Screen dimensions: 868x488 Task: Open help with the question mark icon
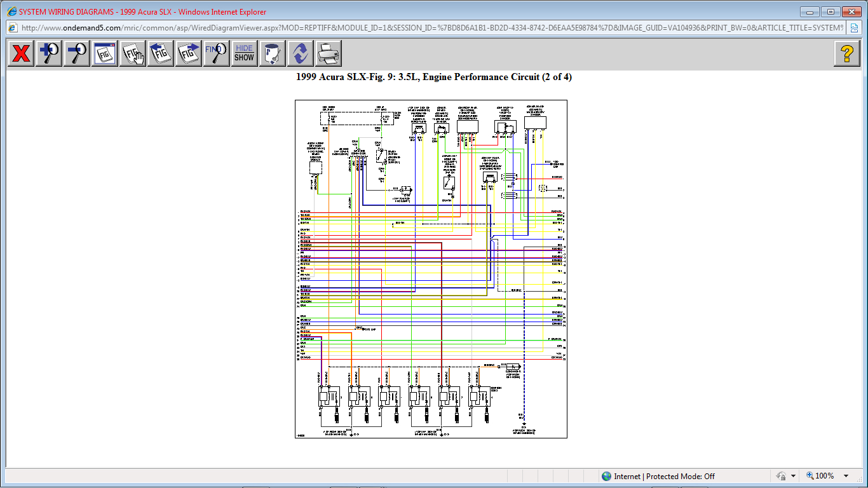point(847,53)
